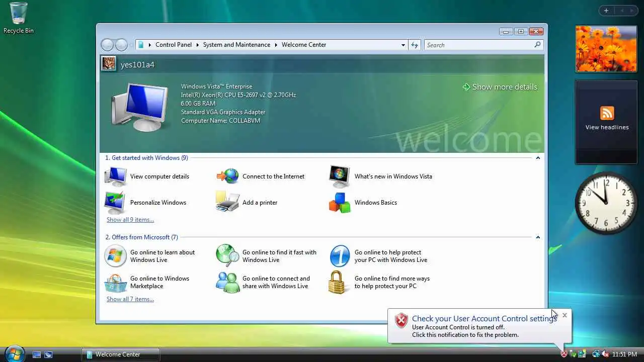Click the Show all 7 items link
Image resolution: width=644 pixels, height=362 pixels.
coord(130,299)
